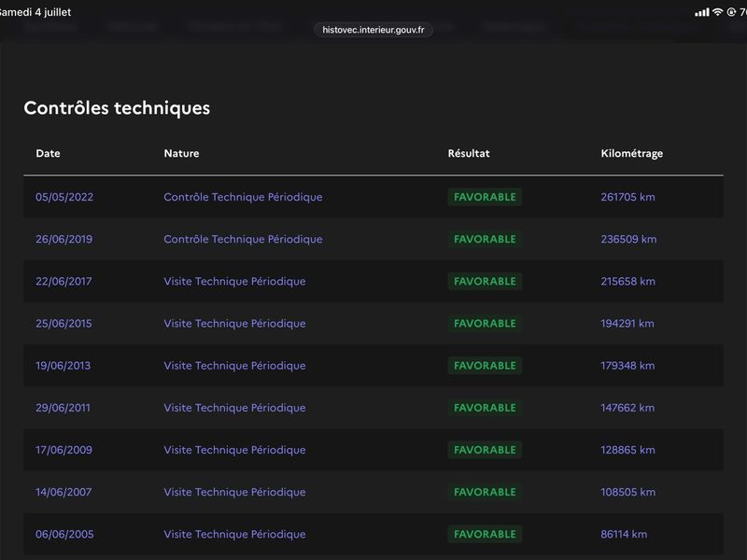Select the mileage 147662 km
The height and width of the screenshot is (560, 747).
pos(627,408)
